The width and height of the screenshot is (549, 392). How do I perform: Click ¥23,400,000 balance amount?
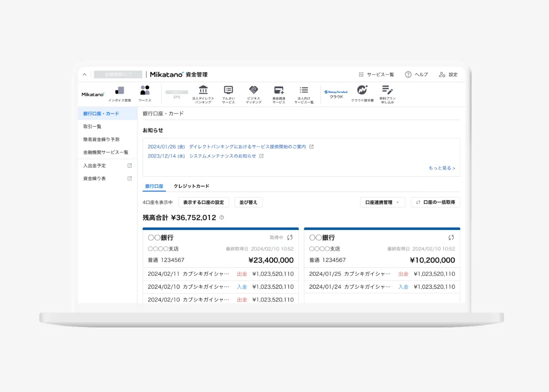tap(271, 260)
